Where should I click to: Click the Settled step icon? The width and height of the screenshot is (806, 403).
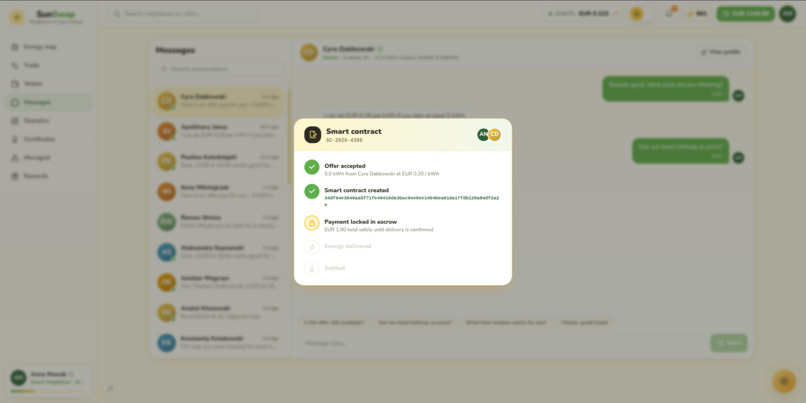[x=312, y=269]
